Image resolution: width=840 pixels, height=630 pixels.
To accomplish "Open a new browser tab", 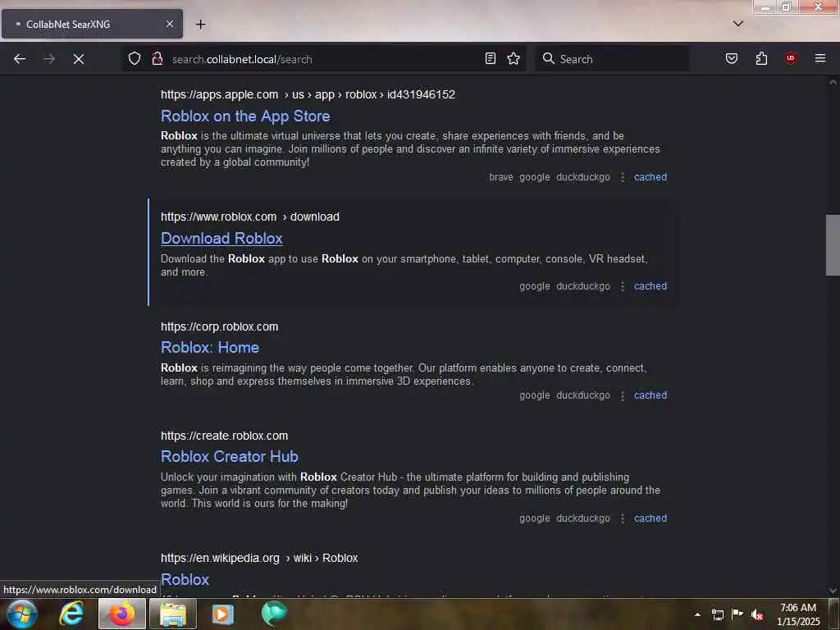I will [200, 24].
